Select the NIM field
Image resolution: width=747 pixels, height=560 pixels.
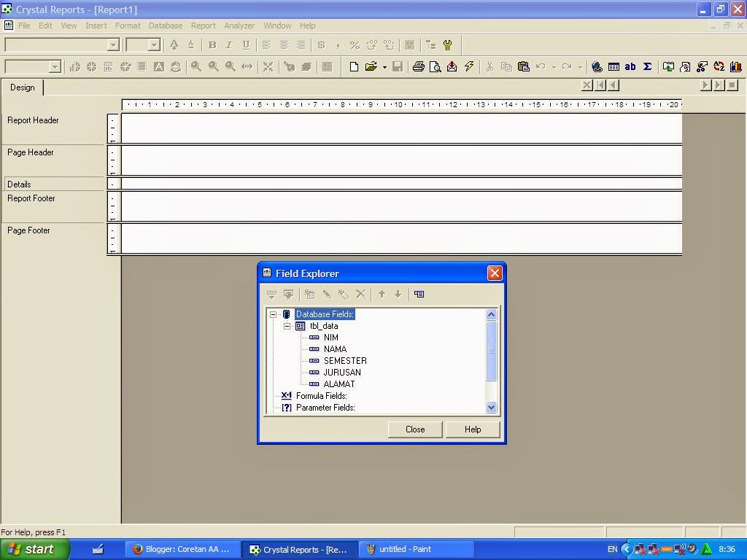tap(331, 338)
